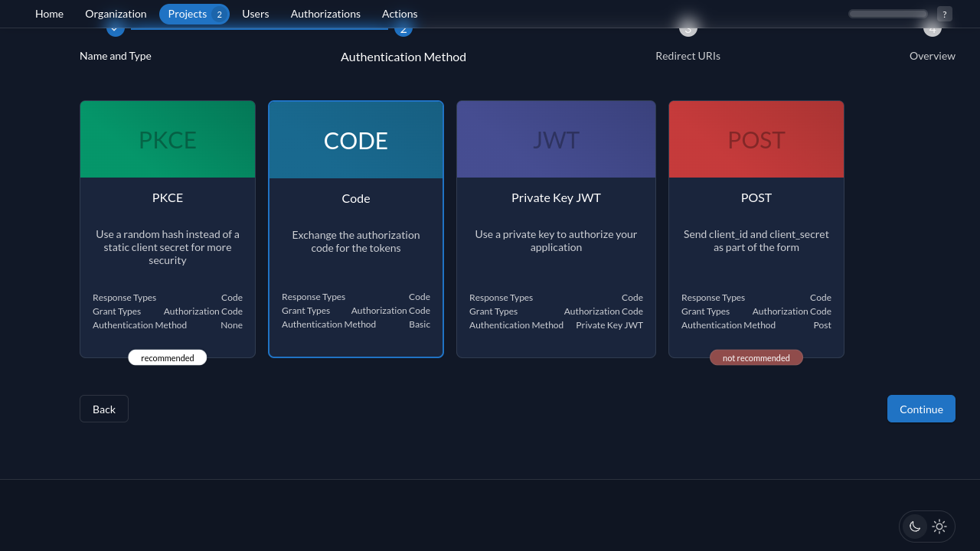Enable light theme with the sun icon
This screenshot has width=980, height=551.
(939, 527)
